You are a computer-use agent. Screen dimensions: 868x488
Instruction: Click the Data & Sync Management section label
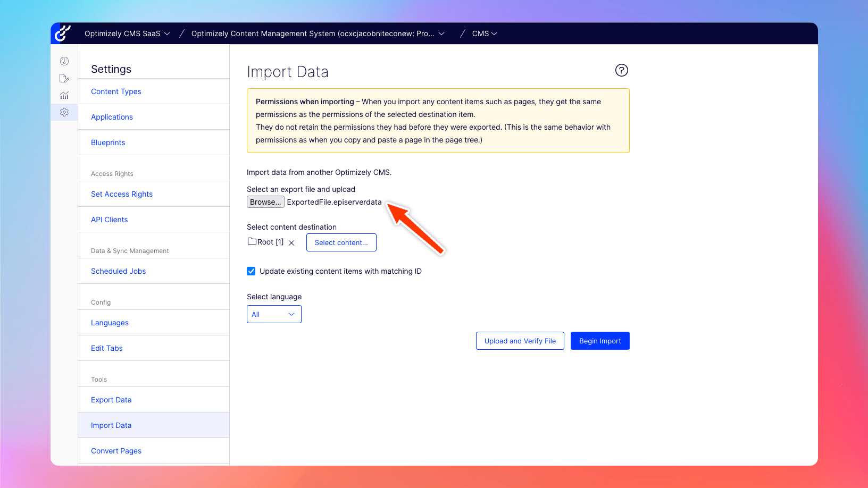(x=130, y=251)
